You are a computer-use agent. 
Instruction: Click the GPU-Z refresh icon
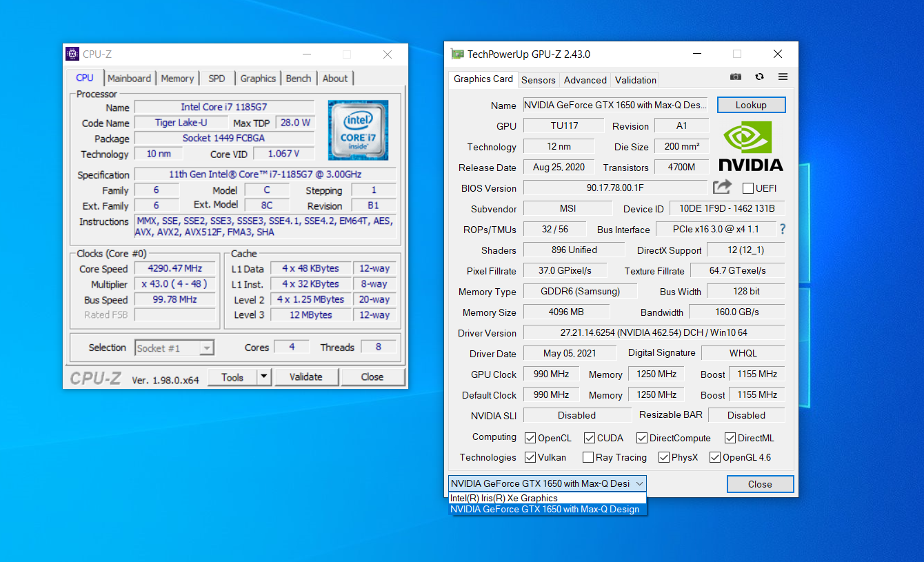pos(759,77)
